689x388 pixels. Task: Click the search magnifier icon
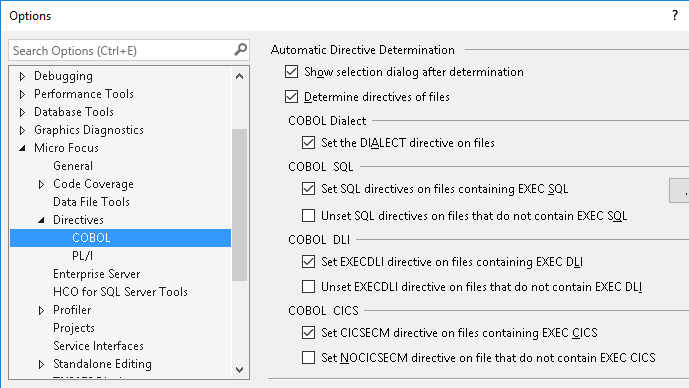[240, 50]
